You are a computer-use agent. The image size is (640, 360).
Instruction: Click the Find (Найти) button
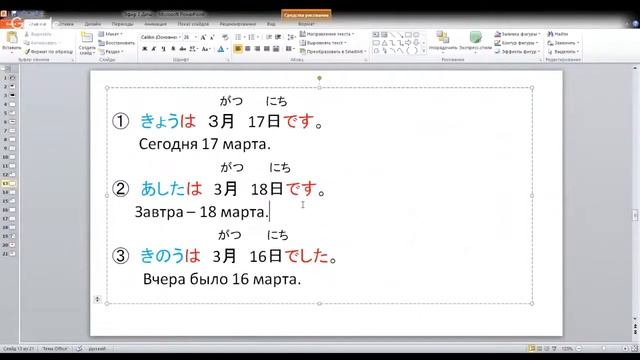point(558,34)
